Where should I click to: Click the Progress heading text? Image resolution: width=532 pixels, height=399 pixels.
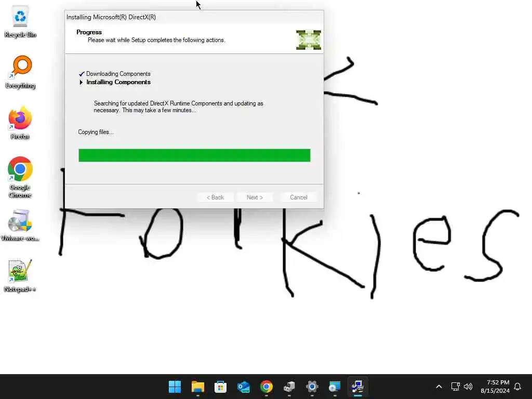click(89, 32)
